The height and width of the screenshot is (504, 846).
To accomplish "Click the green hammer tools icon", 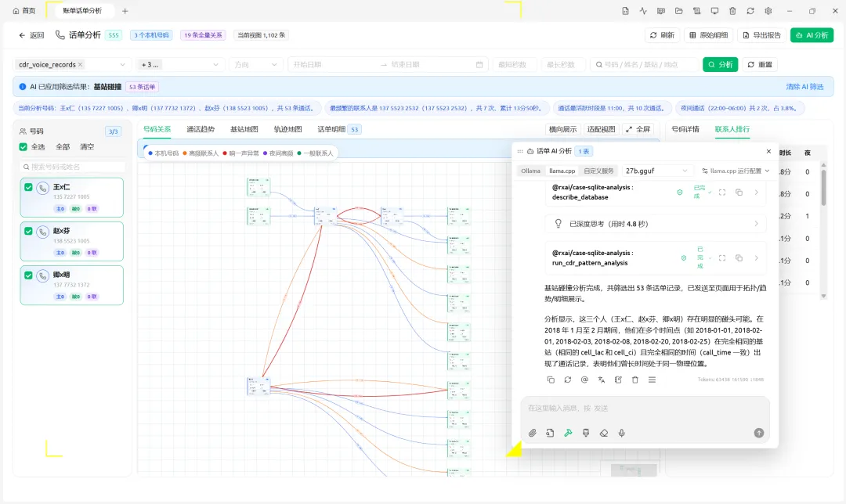I will (568, 433).
